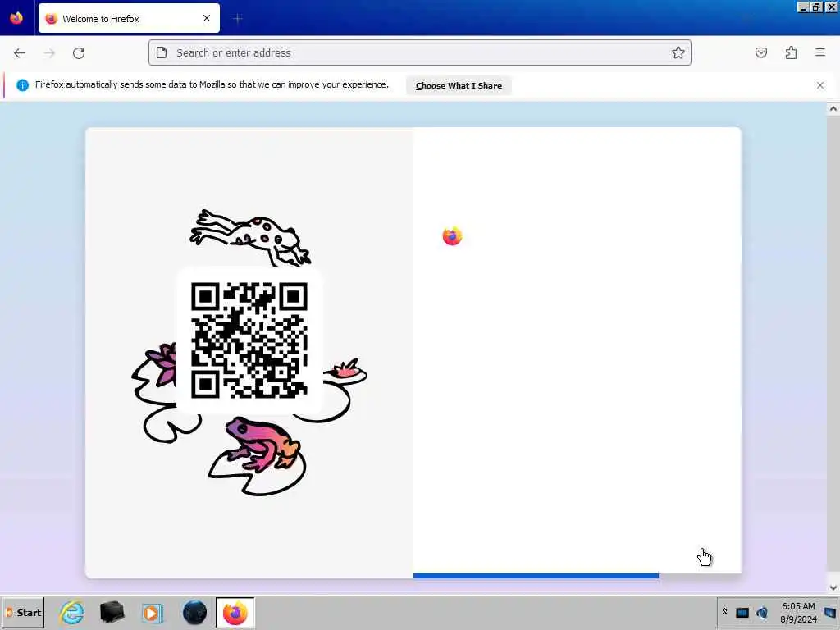Click the QR code image

[x=249, y=340]
